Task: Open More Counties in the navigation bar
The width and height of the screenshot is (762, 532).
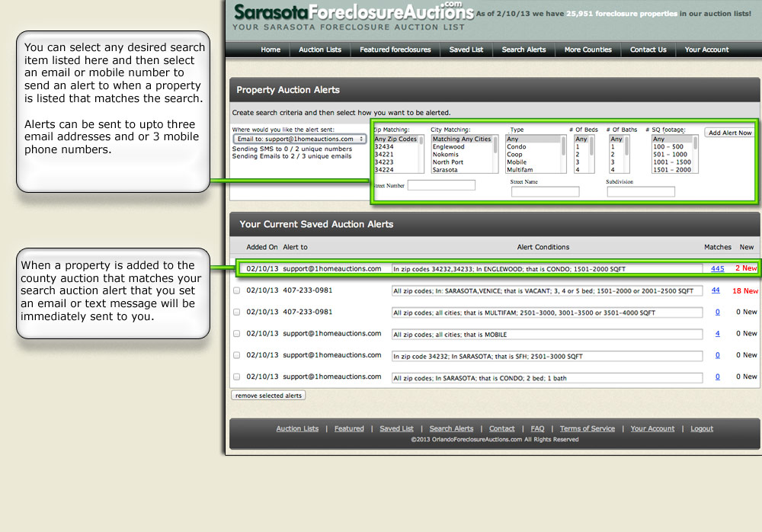Action: coord(588,50)
